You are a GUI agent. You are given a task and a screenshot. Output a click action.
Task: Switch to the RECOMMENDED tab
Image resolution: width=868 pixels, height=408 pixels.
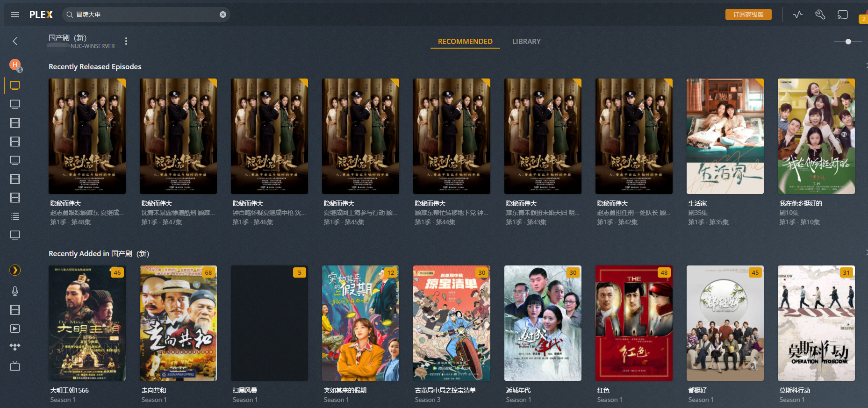click(x=465, y=42)
